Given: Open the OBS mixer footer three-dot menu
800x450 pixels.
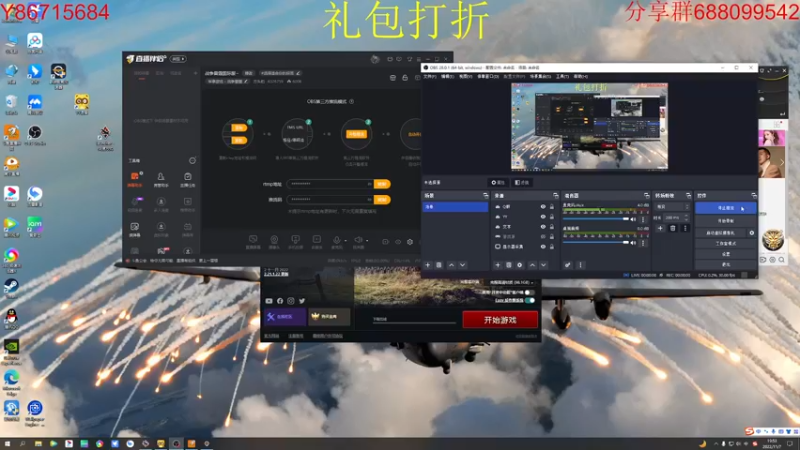Looking at the screenshot, I should click(x=580, y=265).
